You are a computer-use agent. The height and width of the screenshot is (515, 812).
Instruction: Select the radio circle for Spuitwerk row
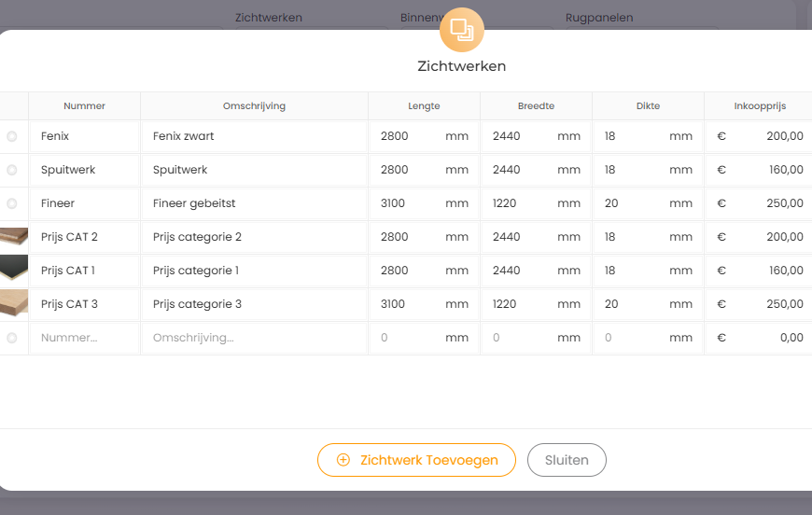pyautogui.click(x=12, y=170)
